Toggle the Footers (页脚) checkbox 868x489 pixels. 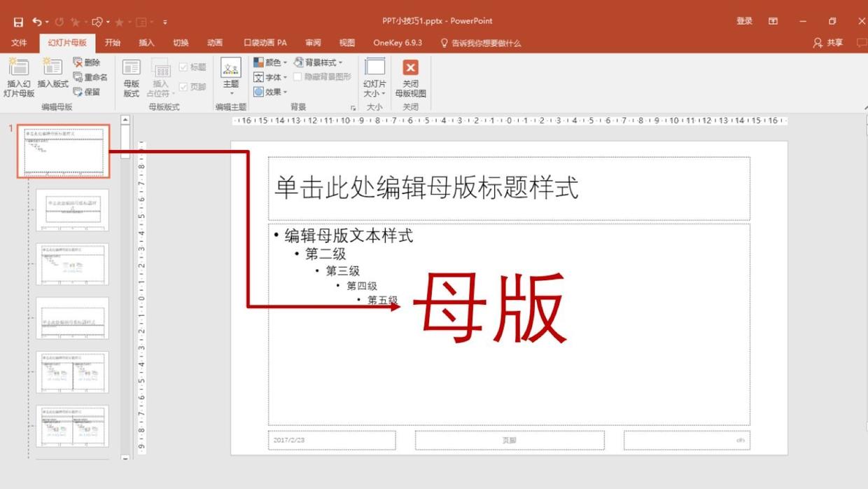tap(183, 87)
